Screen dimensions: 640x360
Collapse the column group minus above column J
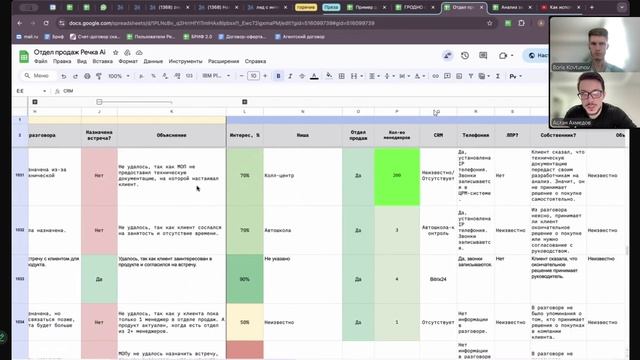click(99, 102)
